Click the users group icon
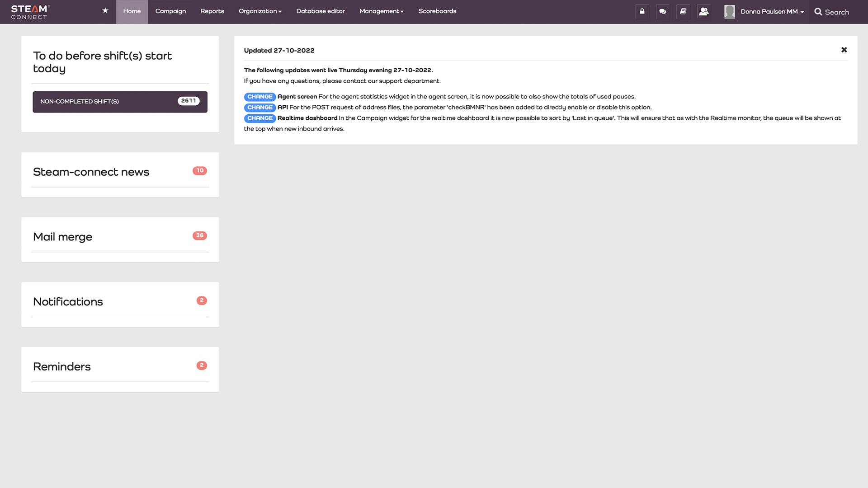Viewport: 868px width, 488px height. [703, 12]
